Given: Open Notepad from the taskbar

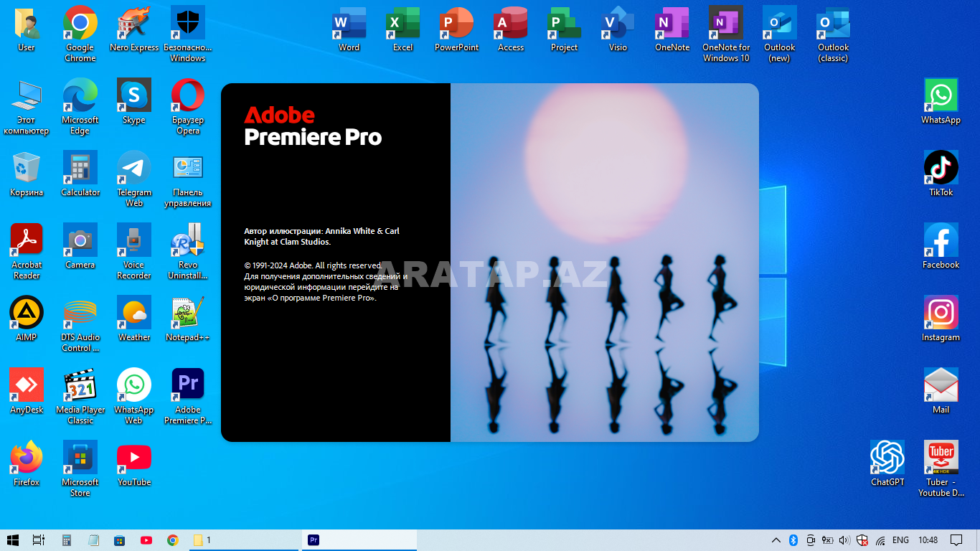Looking at the screenshot, I should 93,540.
